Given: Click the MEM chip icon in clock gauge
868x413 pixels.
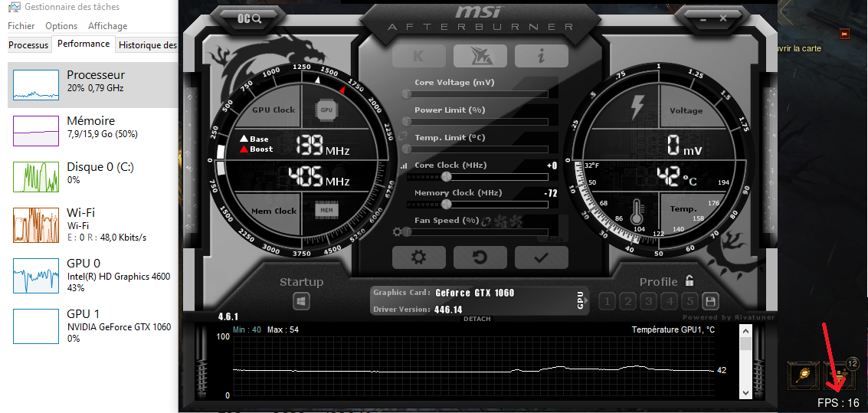Looking at the screenshot, I should (326, 211).
